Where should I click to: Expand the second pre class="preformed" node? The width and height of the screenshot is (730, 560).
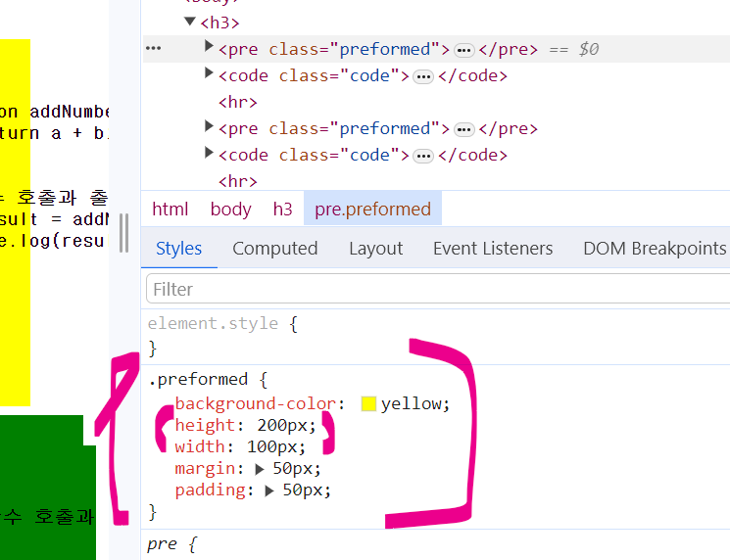tap(209, 126)
